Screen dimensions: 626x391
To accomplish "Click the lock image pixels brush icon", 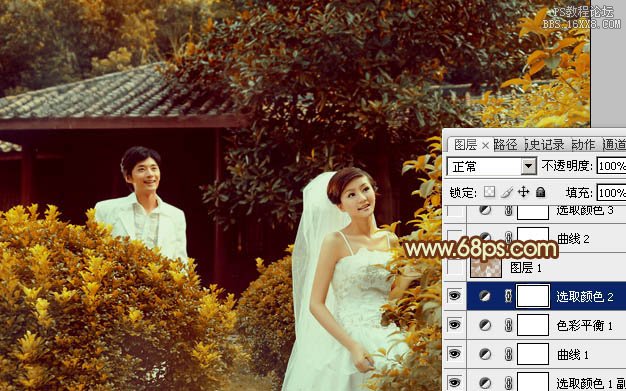I will (x=507, y=193).
